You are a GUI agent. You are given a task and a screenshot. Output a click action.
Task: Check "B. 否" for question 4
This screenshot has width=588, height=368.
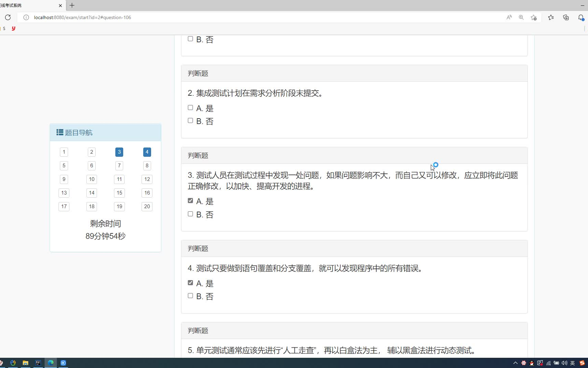[x=190, y=295]
